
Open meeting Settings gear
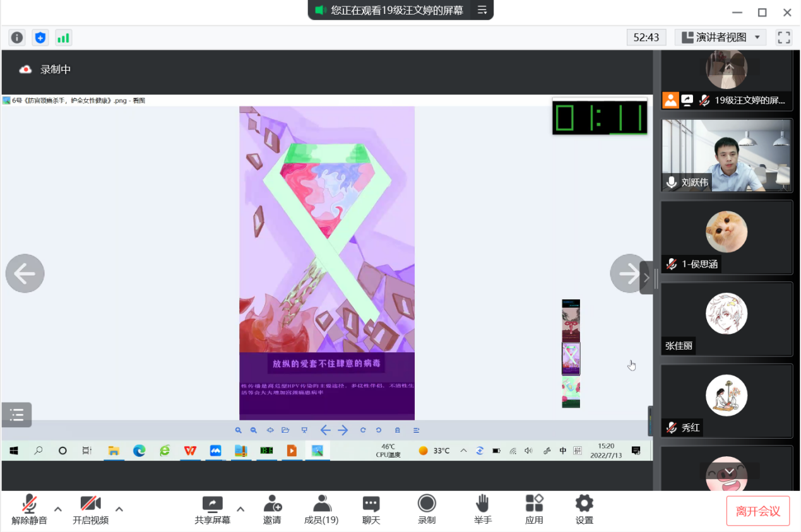coord(584,509)
